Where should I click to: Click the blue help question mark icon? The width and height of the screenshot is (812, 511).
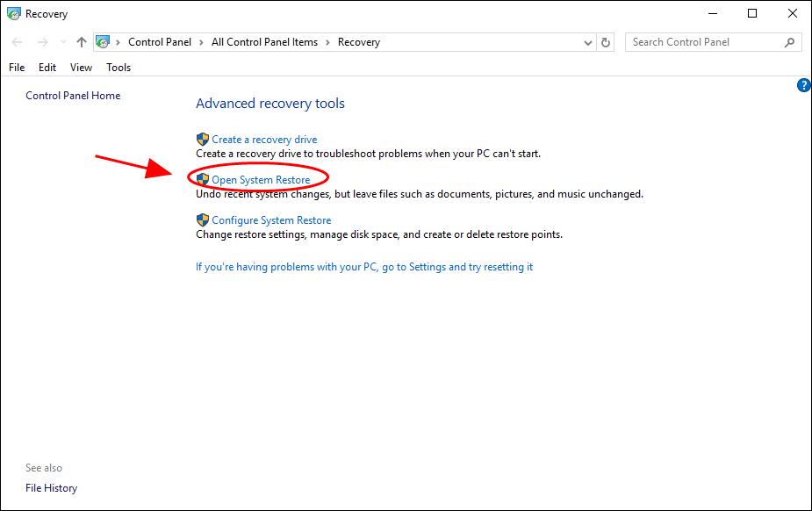[x=803, y=85]
